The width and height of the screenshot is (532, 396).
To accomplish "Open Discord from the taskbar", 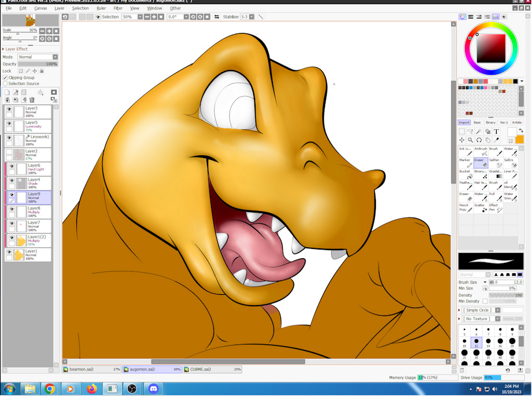I will [153, 388].
